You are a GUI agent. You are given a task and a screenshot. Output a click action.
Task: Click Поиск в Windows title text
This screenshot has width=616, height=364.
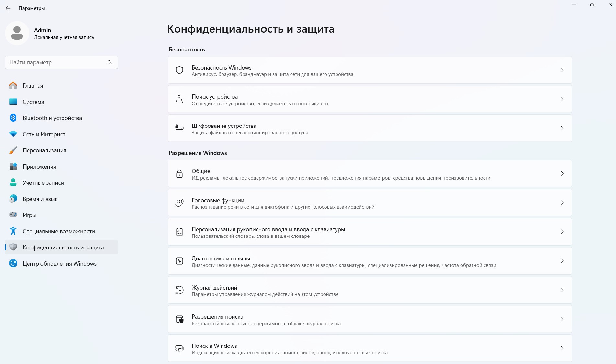[214, 346]
